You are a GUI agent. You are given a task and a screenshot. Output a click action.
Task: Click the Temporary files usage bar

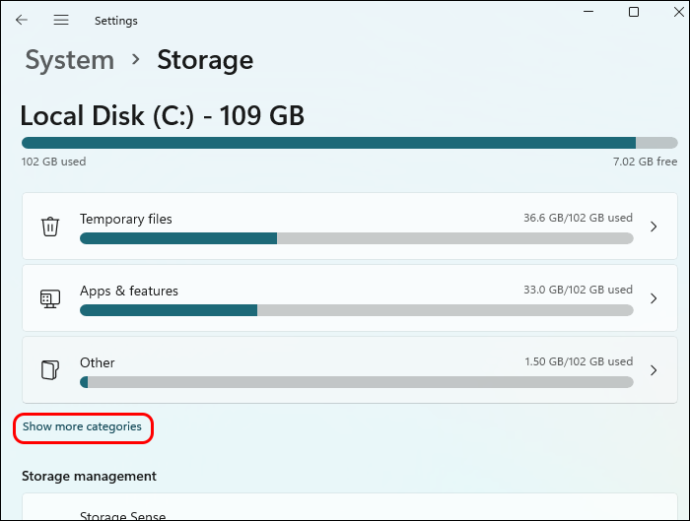click(356, 238)
